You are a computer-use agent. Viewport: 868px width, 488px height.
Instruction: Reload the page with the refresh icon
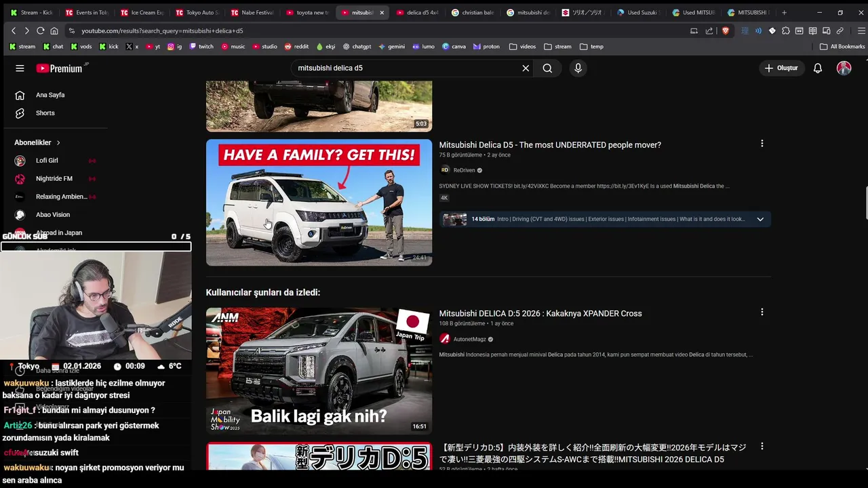pos(41,30)
